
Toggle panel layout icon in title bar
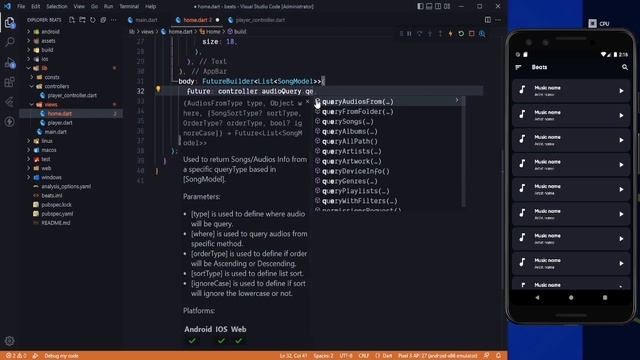429,6
